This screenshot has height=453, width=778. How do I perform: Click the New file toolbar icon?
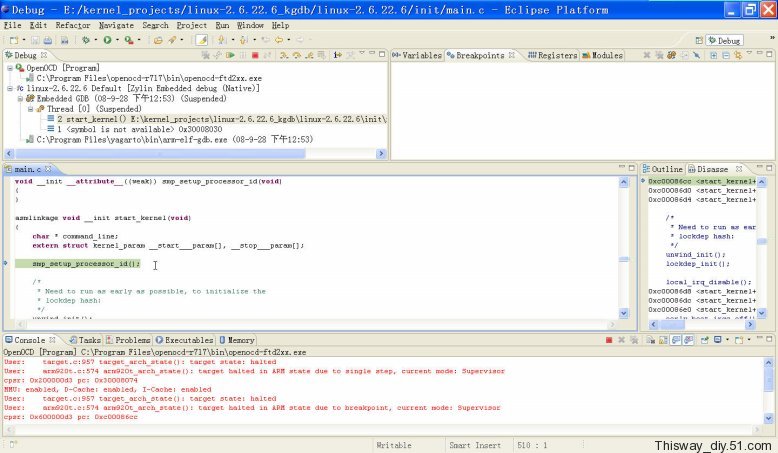click(14, 40)
